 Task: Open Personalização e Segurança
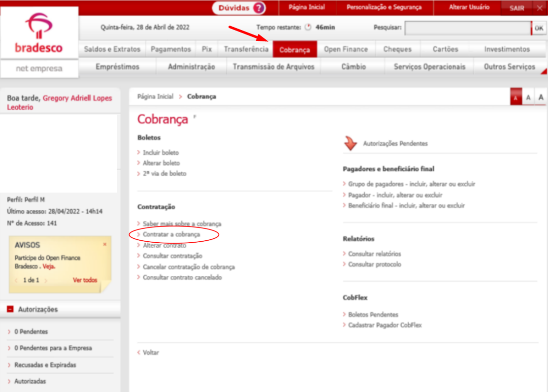click(x=384, y=7)
